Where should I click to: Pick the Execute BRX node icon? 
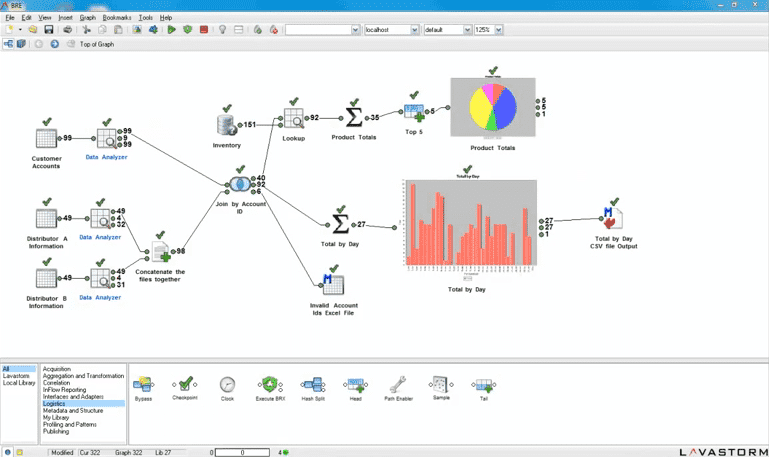268,385
